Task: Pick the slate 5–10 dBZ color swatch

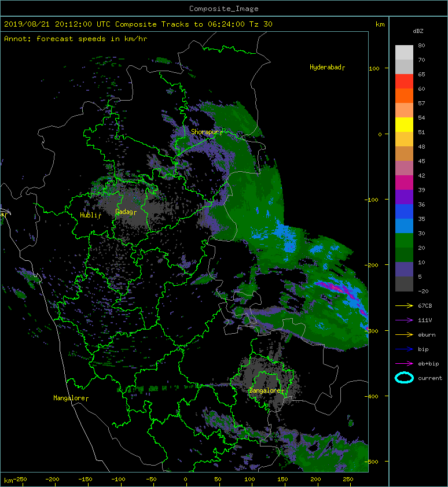Action: [x=404, y=270]
